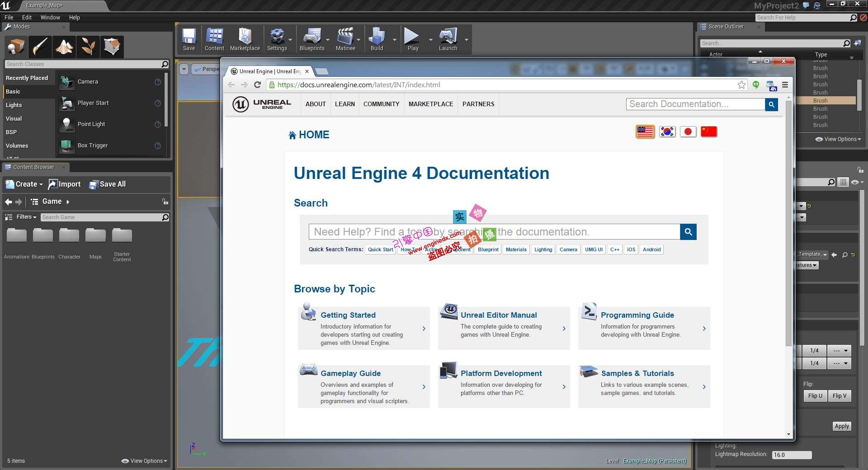Click the Flip V button

(840, 396)
